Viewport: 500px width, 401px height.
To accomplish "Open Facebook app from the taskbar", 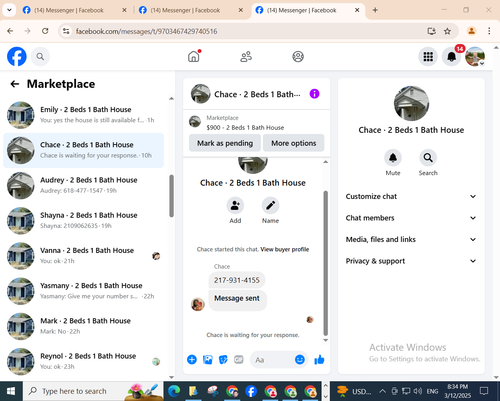I will (251, 391).
